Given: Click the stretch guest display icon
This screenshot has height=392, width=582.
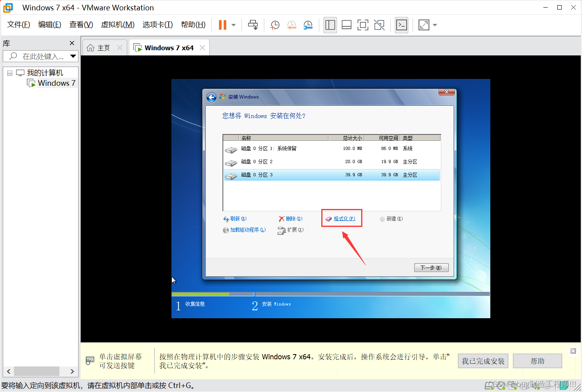Looking at the screenshot, I should pos(424,25).
